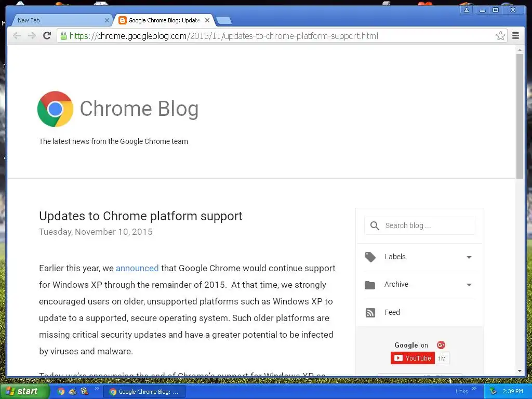Viewport: 532px width, 399px height.
Task: Open the 'Updates to Chrome platform support' heading
Action: coord(140,216)
